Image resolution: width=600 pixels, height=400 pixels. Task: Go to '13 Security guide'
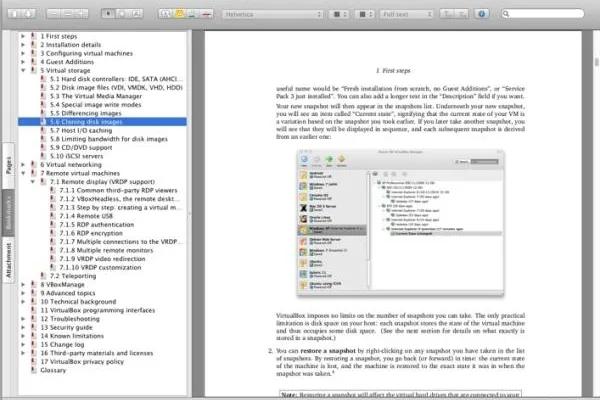coord(67,327)
